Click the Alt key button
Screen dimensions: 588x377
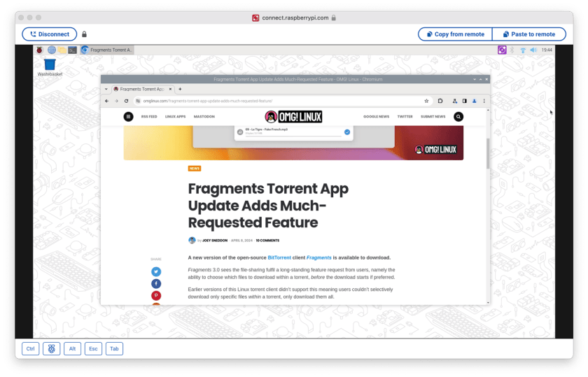click(72, 349)
